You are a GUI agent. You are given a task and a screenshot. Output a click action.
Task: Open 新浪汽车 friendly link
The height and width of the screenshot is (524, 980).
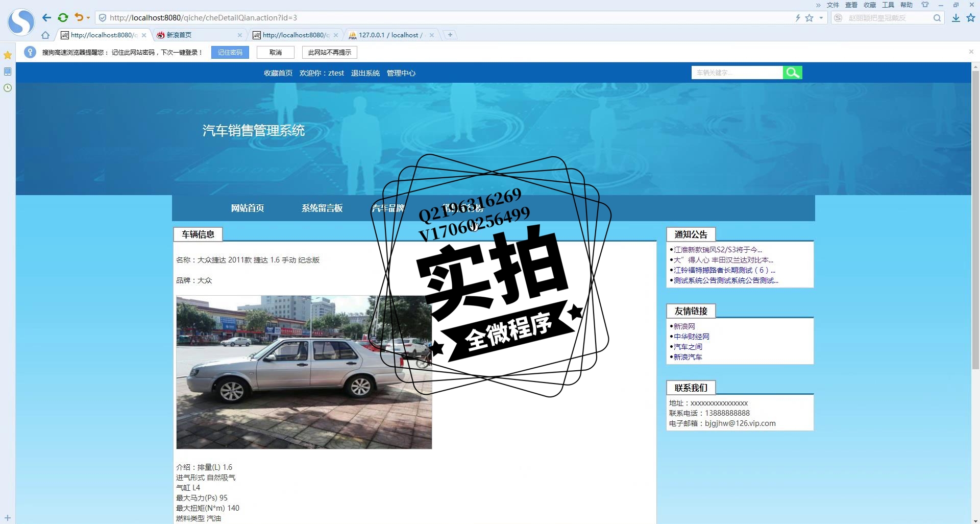coord(688,357)
